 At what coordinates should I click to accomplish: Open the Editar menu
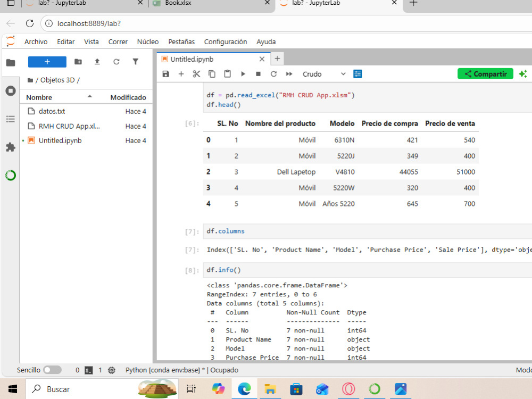tap(66, 41)
